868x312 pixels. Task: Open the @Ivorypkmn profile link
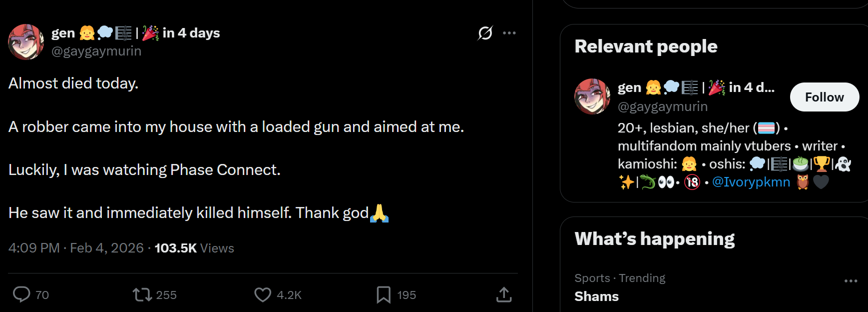click(x=751, y=182)
